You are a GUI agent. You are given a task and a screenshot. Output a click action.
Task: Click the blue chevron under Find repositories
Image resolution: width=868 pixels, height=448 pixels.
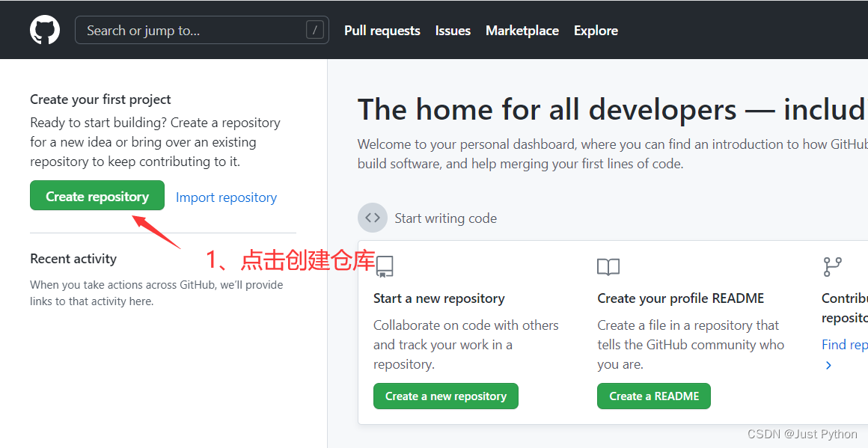(x=828, y=365)
